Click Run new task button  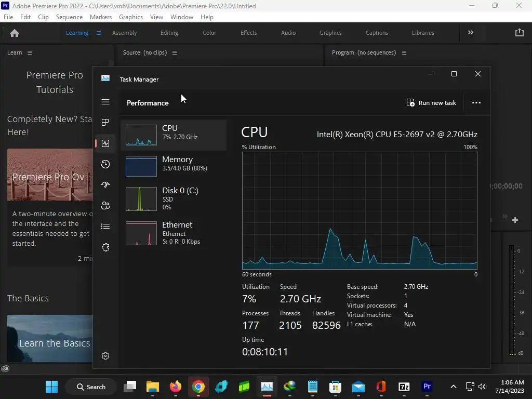point(431,103)
